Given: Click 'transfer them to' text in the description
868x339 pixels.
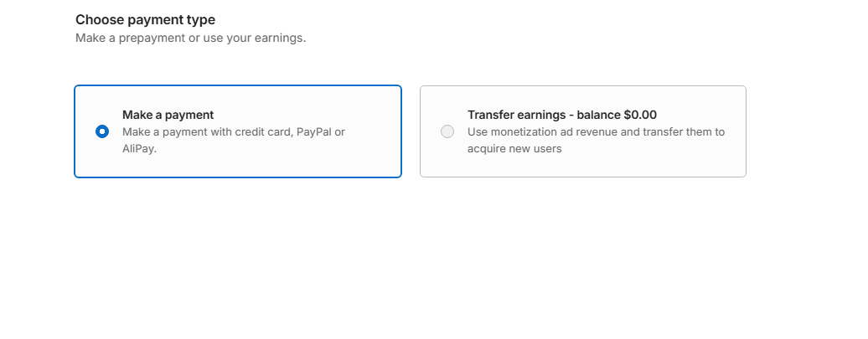Looking at the screenshot, I should [x=684, y=132].
